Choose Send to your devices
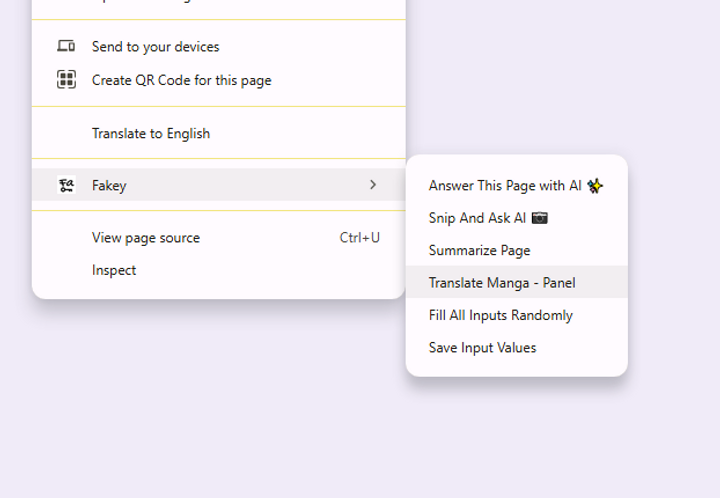This screenshot has height=498, width=720. pos(219,46)
